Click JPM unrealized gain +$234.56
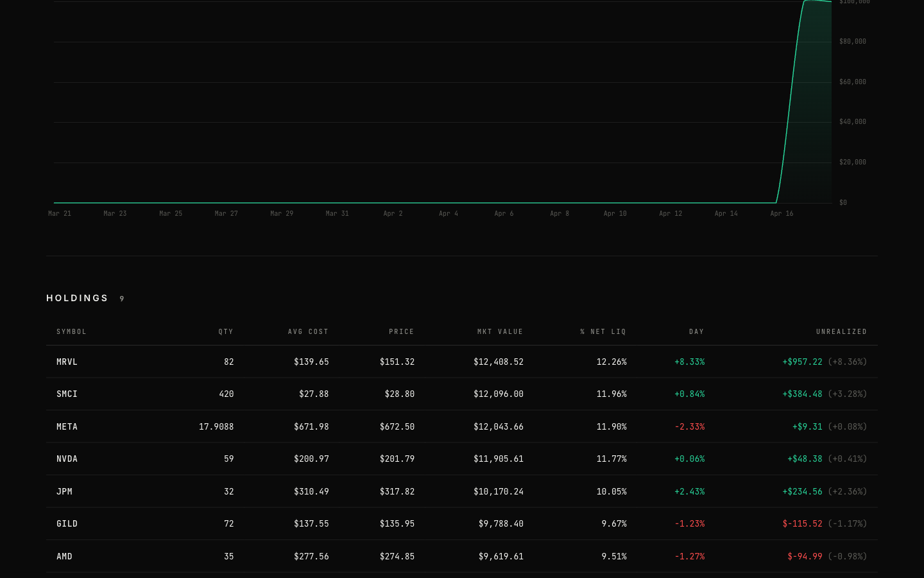 pos(802,491)
